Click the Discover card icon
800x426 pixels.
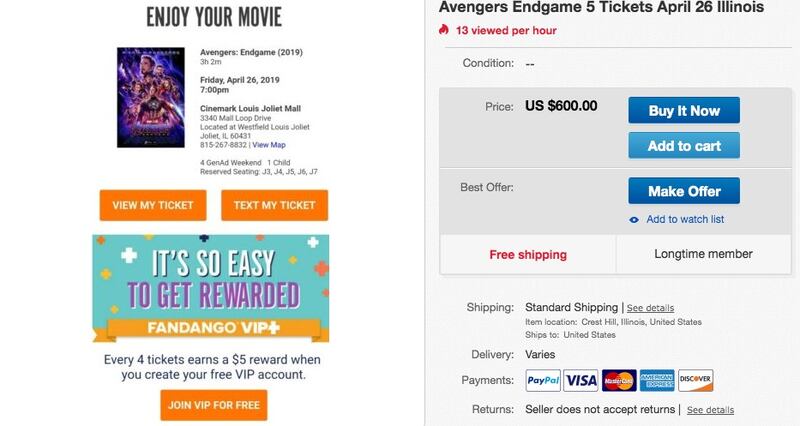point(695,381)
